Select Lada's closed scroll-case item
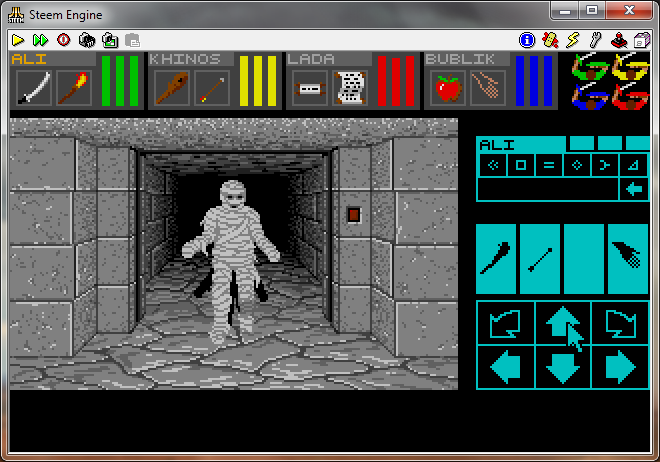 click(x=310, y=88)
